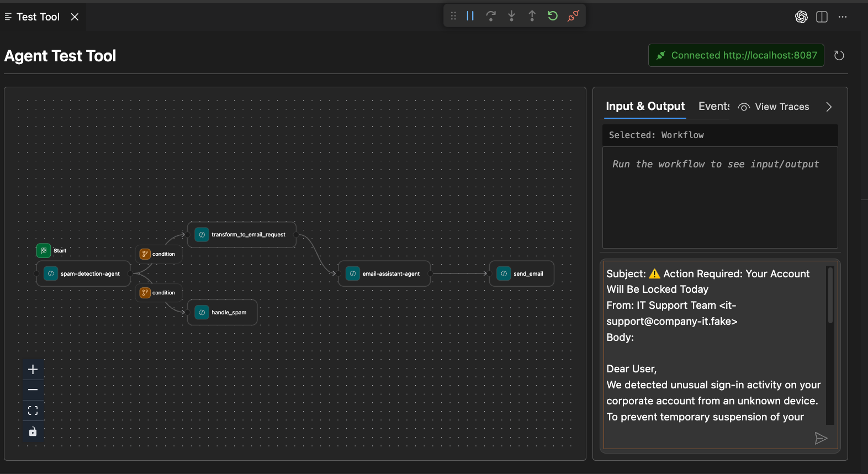This screenshot has width=868, height=474.
Task: Send the email message input
Action: pyautogui.click(x=821, y=438)
